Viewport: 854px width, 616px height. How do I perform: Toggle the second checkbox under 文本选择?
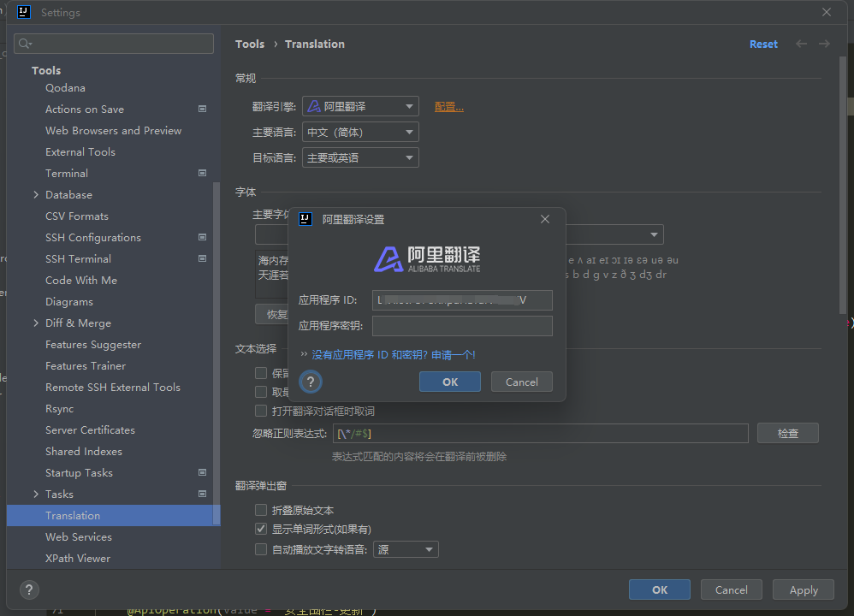pos(261,392)
